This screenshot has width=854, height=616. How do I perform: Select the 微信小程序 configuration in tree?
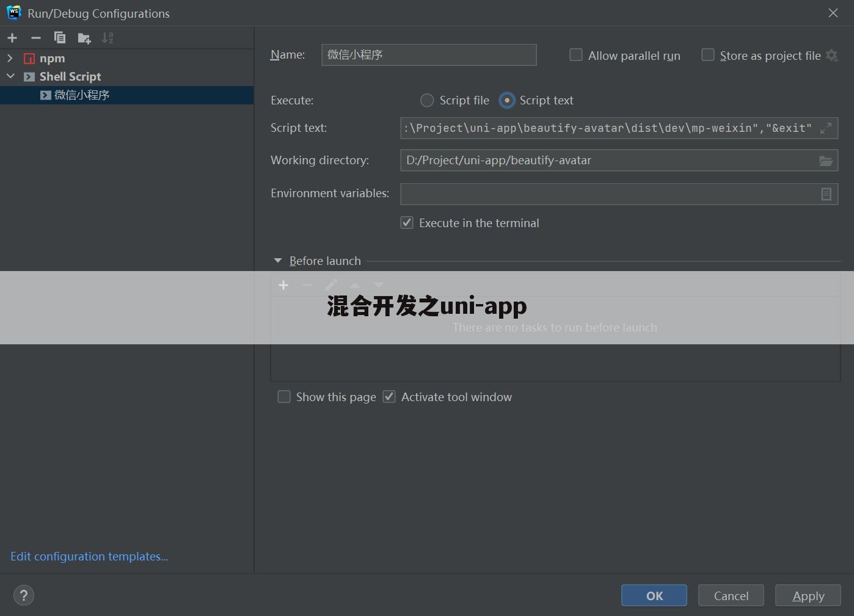coord(126,95)
